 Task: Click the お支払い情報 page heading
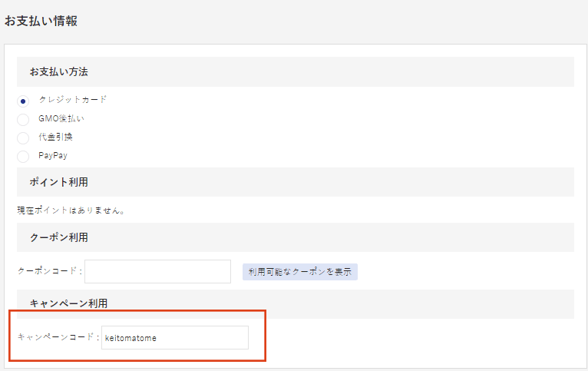pos(41,21)
